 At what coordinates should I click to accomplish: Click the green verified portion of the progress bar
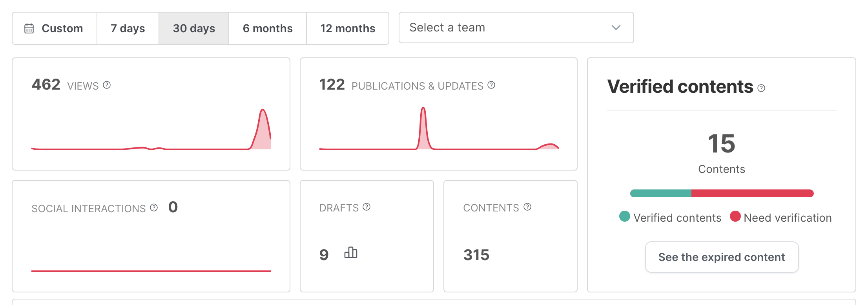(x=661, y=193)
